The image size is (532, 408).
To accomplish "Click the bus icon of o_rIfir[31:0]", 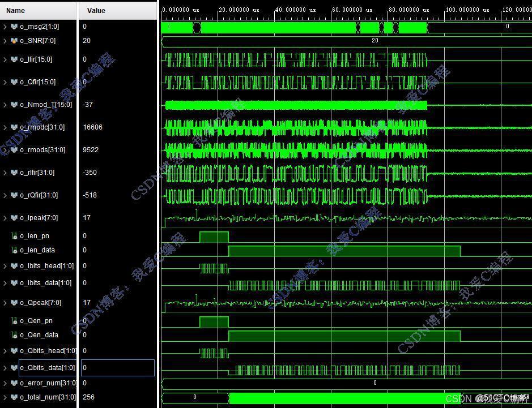I will click(x=14, y=173).
